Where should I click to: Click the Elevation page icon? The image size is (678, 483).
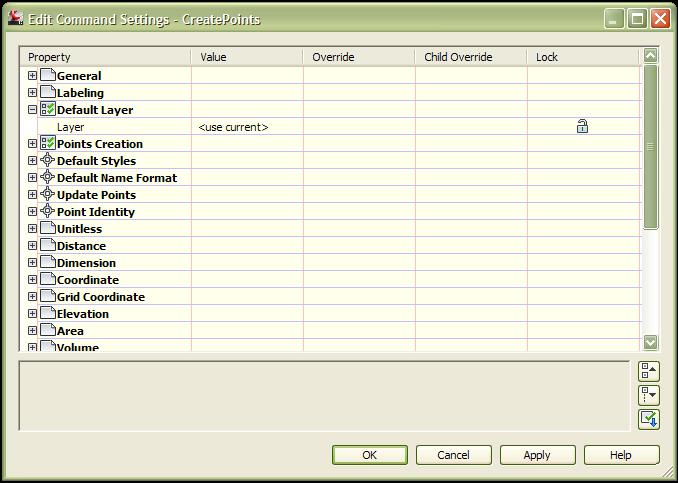click(48, 313)
